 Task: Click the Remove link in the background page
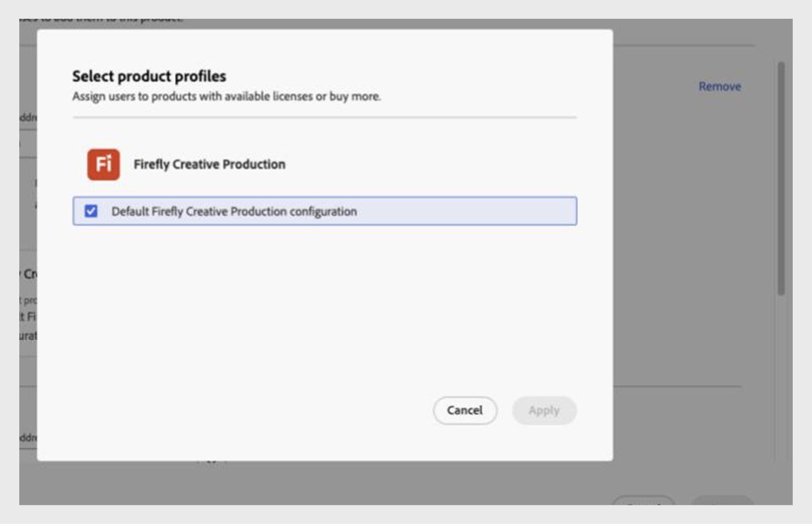[x=720, y=86]
